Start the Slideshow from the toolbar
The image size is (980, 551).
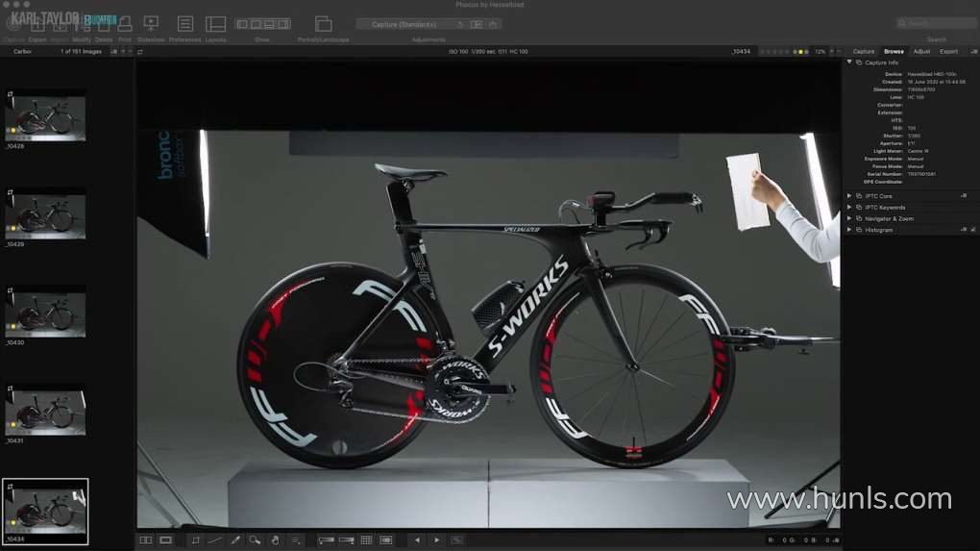click(151, 24)
